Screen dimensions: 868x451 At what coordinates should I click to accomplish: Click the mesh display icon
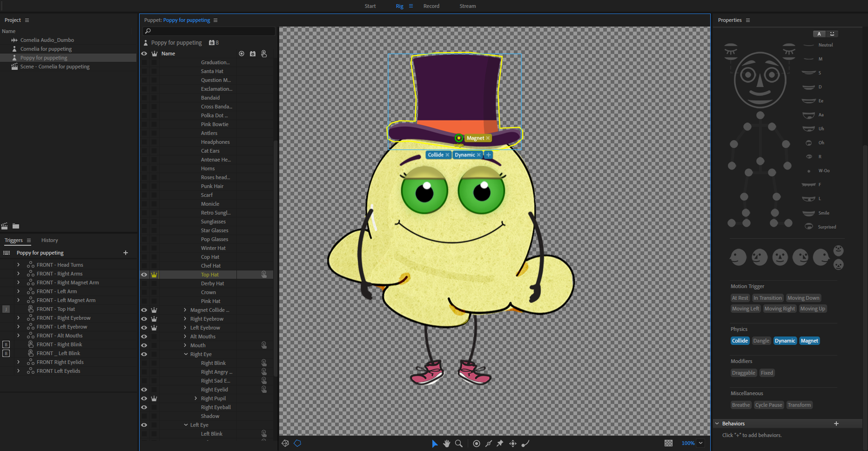pos(285,443)
